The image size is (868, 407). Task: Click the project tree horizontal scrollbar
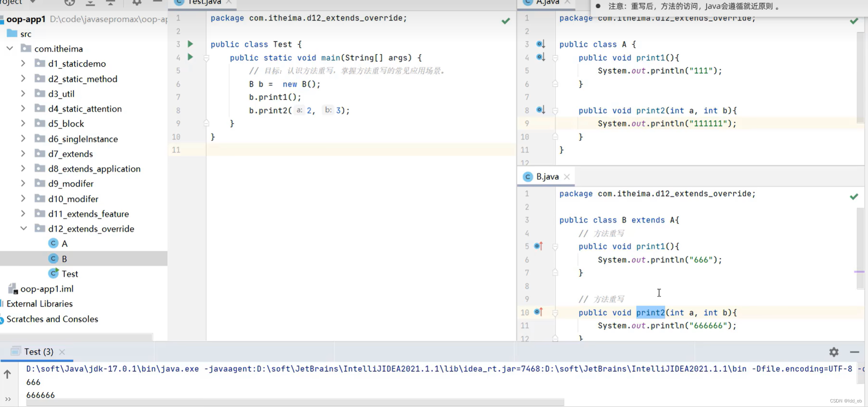(x=77, y=337)
